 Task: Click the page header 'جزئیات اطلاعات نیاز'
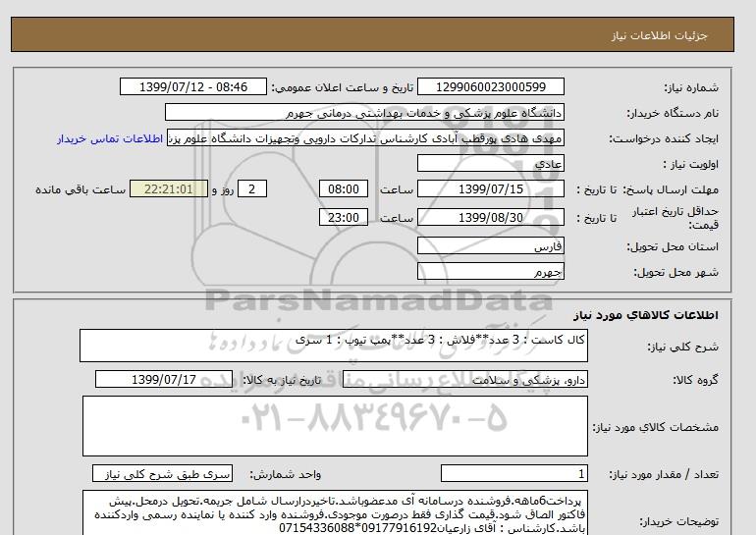click(659, 35)
